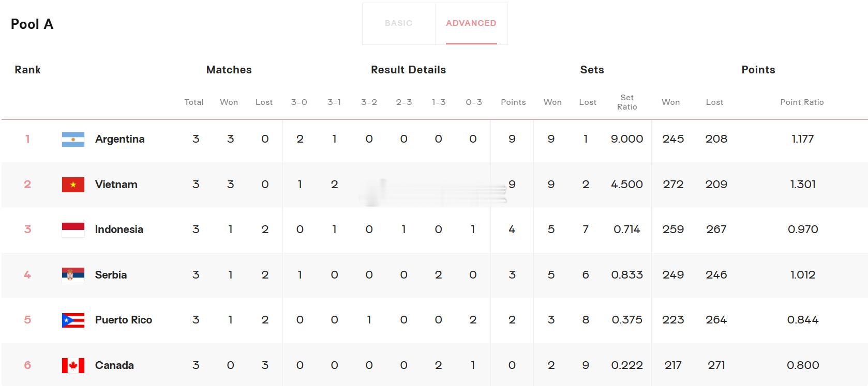Open the Puerto Rico team link
The width and height of the screenshot is (868, 386).
[x=123, y=320]
